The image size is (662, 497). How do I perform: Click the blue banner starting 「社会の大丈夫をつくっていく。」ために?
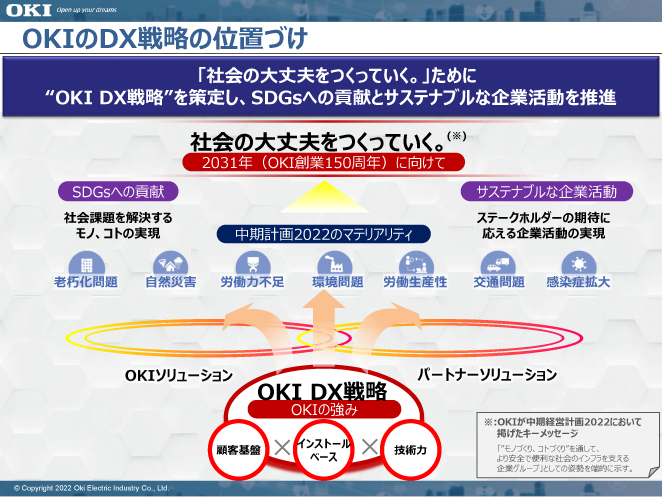coord(331,87)
